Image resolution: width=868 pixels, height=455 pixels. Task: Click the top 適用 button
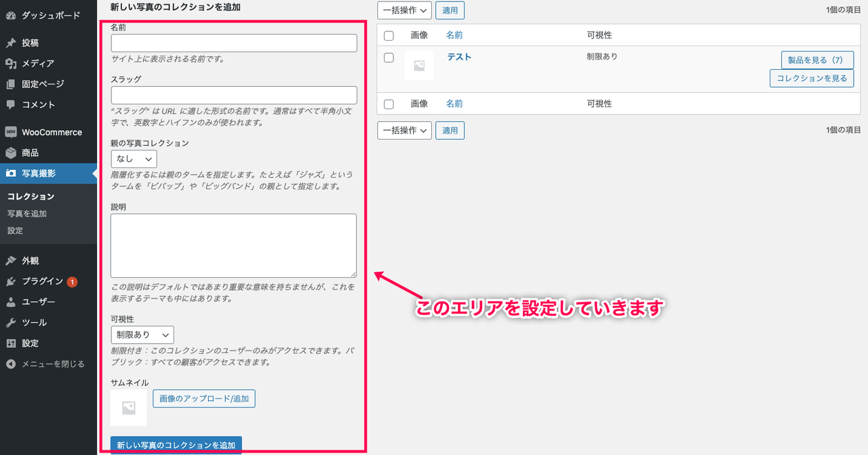[450, 10]
